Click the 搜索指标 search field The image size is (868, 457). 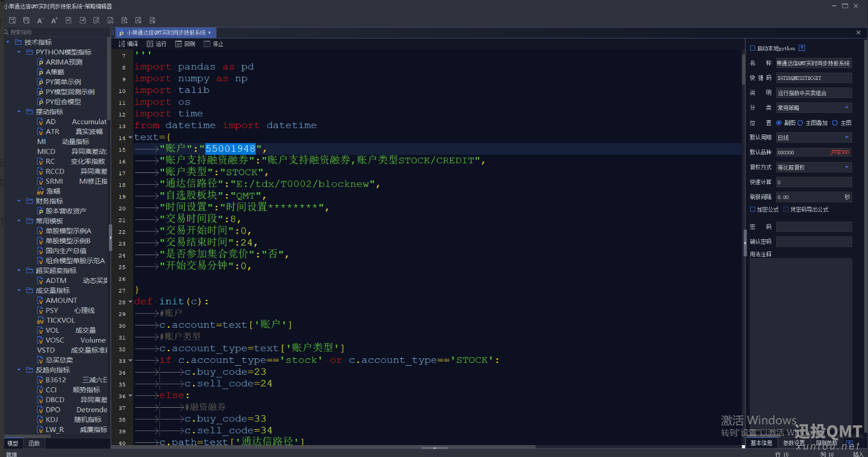56,32
